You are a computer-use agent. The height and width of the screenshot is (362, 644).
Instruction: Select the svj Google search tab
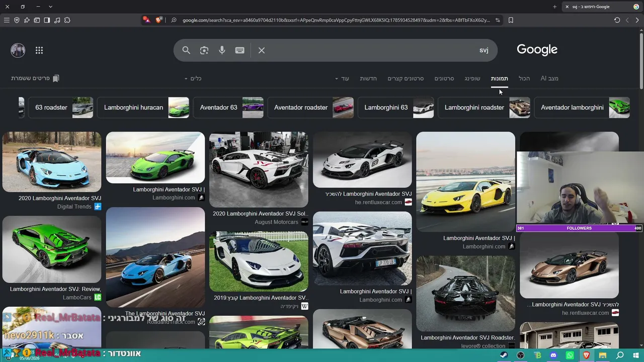601,7
